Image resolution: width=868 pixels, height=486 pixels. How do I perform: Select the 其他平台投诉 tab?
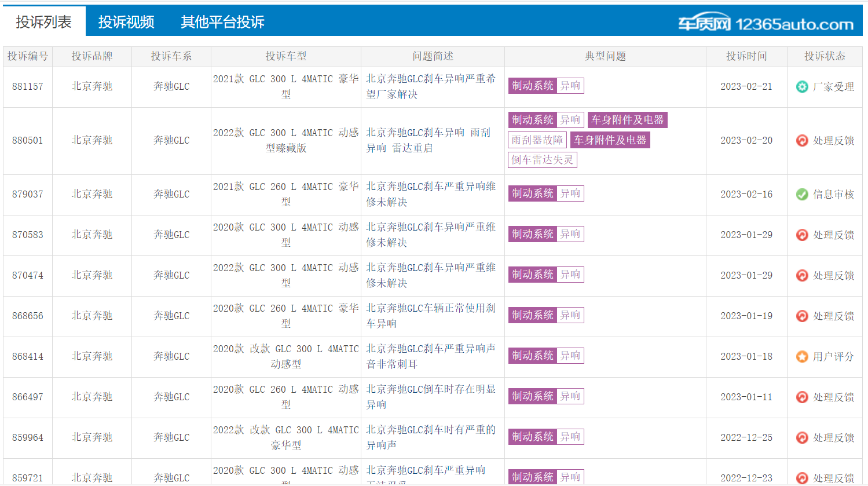coord(222,22)
